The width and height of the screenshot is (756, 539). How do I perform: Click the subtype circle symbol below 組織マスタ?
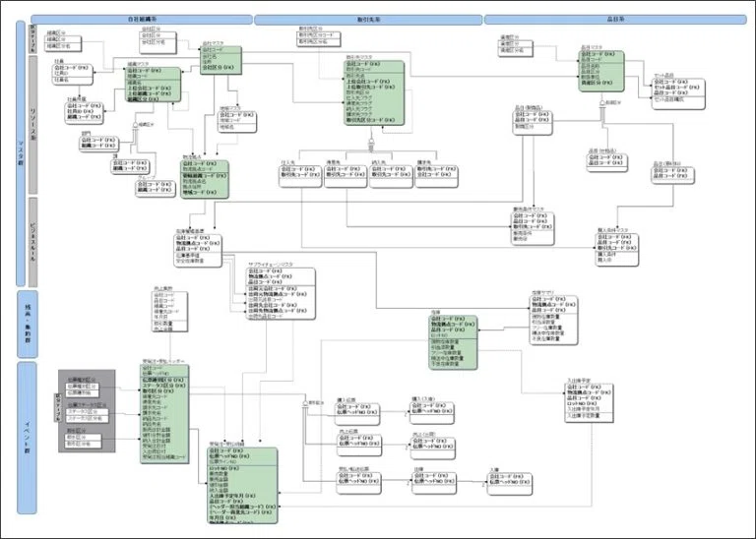pyautogui.click(x=135, y=126)
